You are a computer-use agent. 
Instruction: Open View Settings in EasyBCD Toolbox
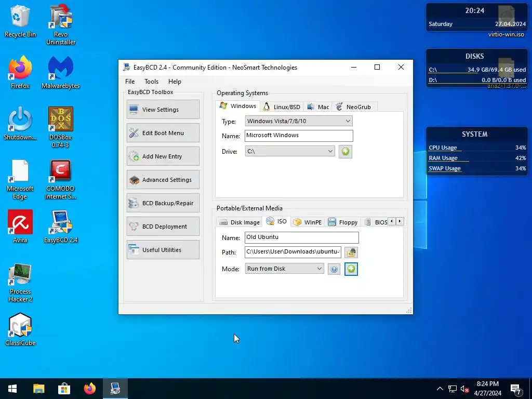[x=163, y=109]
